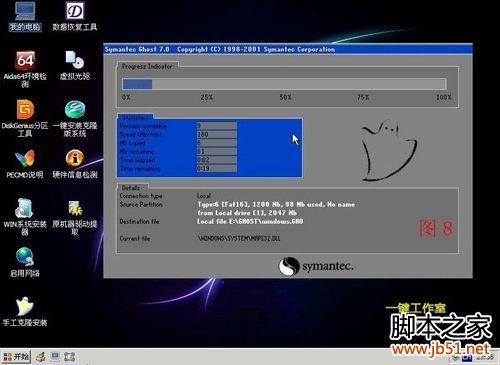The width and height of the screenshot is (500, 365).
Task: Click the Destination file path text
Action: 250,221
